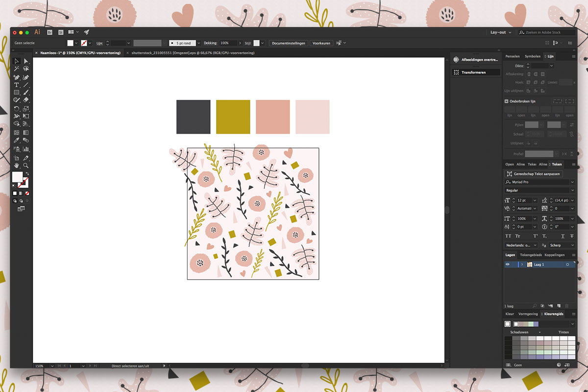The image size is (588, 392).
Task: Click the olive yellow color square on canvas
Action: pos(233,117)
